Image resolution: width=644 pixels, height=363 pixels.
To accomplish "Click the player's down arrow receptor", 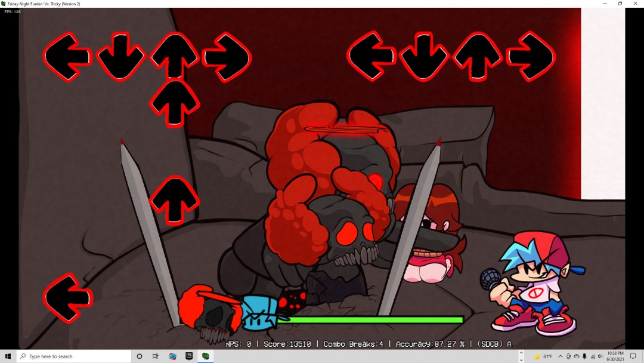I will (x=424, y=56).
